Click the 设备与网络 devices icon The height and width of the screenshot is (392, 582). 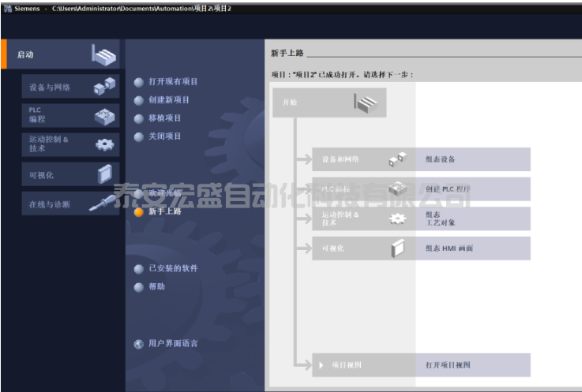[104, 87]
